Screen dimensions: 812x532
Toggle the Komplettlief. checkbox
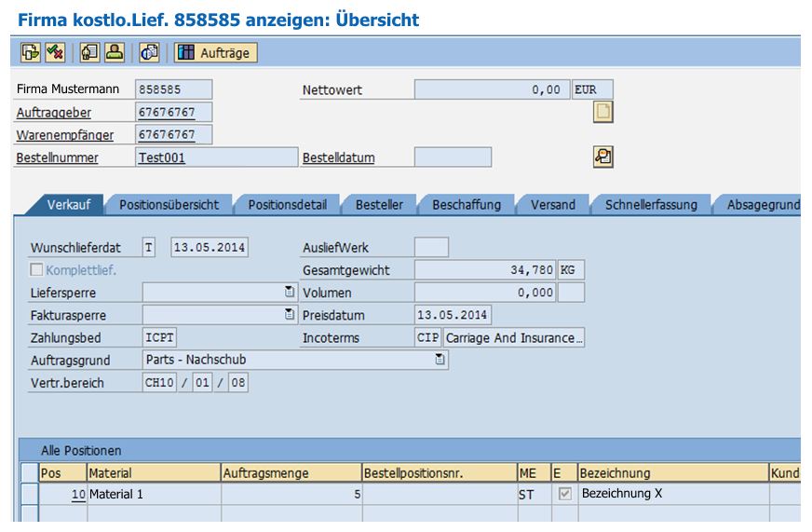point(37,270)
